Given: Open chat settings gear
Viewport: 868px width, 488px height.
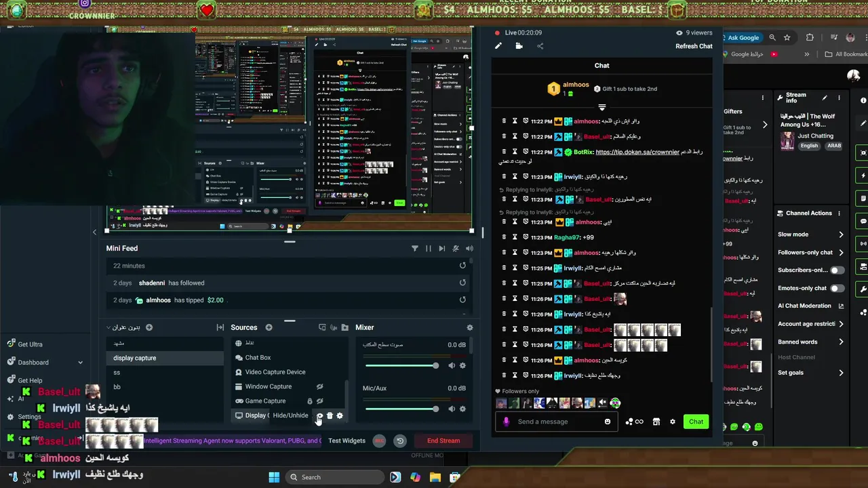Looking at the screenshot, I should (673, 422).
